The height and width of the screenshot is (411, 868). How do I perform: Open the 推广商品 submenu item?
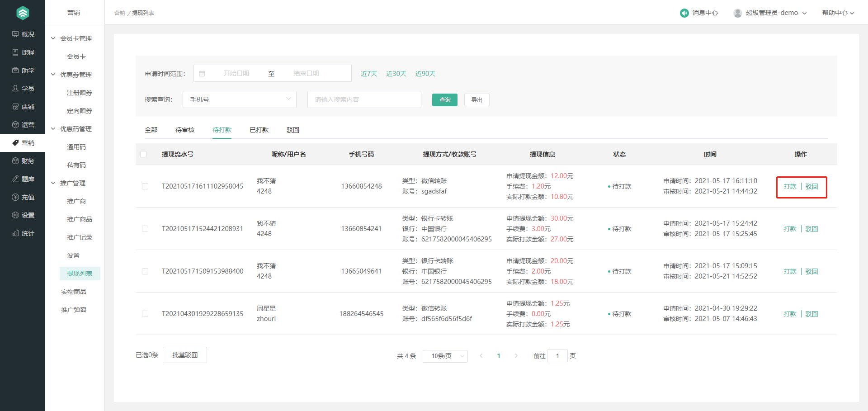pyautogui.click(x=80, y=219)
